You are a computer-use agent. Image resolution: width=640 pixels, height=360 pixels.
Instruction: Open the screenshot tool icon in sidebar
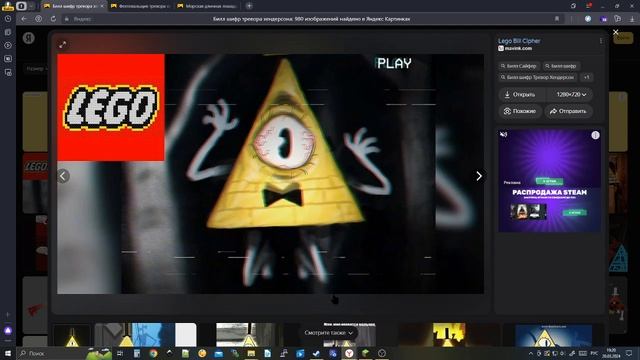click(8, 72)
